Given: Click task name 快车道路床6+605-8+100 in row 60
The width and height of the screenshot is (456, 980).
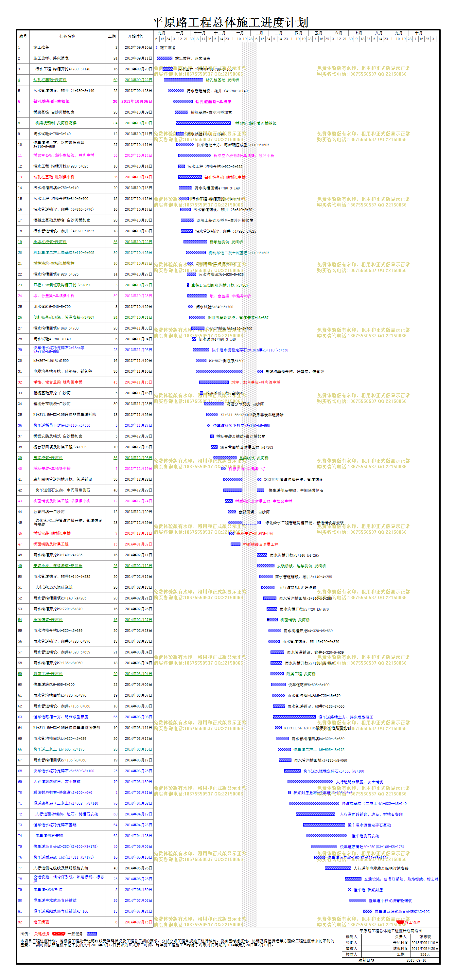Looking at the screenshot, I should pos(54,685).
